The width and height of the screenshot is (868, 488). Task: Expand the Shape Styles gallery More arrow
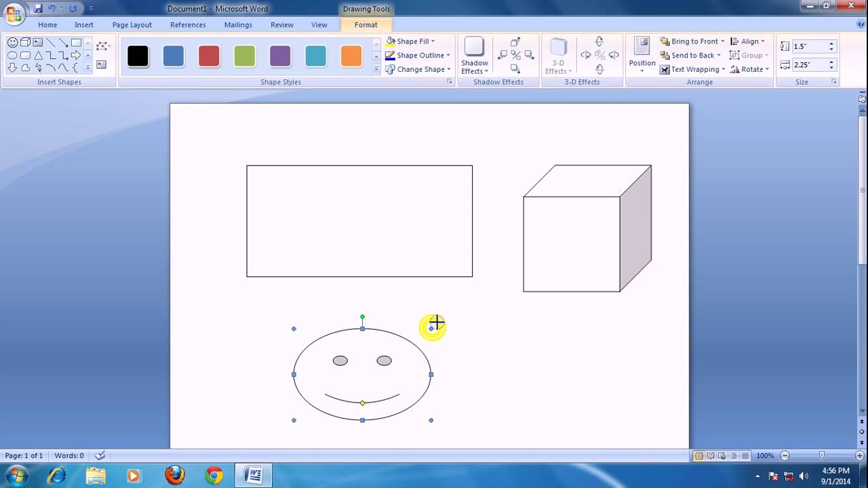tap(376, 69)
